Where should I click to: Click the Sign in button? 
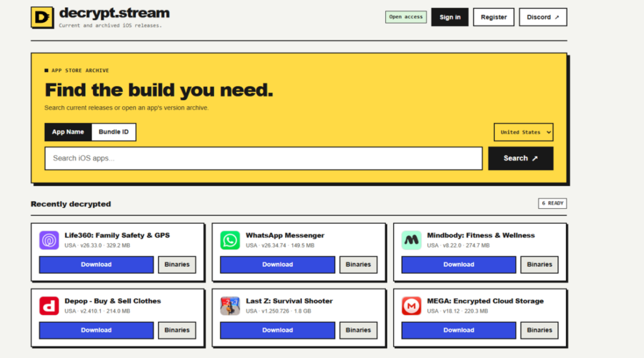click(449, 18)
